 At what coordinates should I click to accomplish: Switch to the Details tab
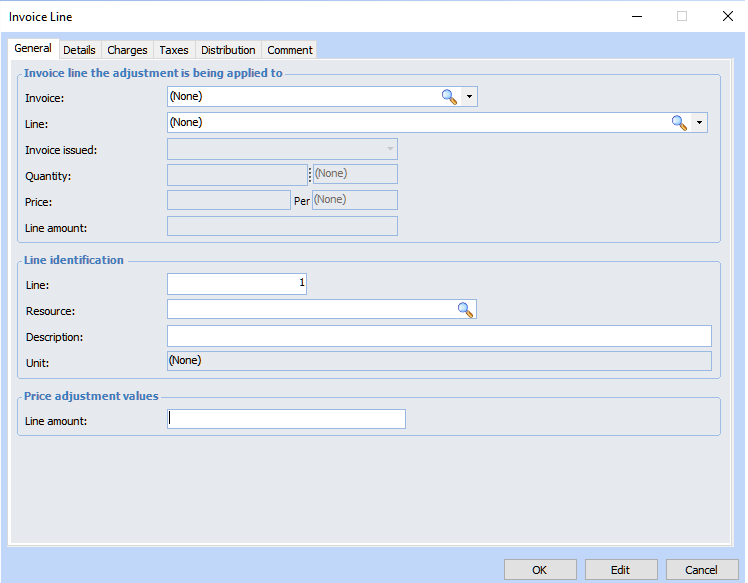tap(79, 50)
